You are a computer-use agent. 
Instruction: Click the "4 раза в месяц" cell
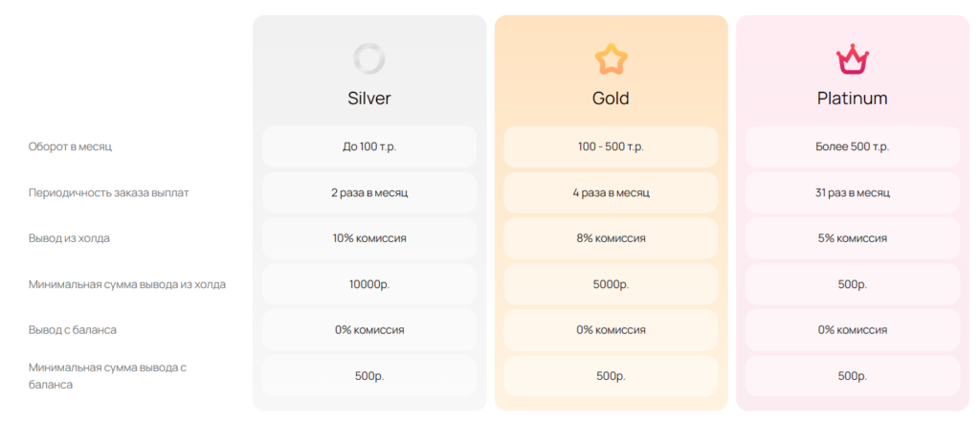pyautogui.click(x=611, y=192)
